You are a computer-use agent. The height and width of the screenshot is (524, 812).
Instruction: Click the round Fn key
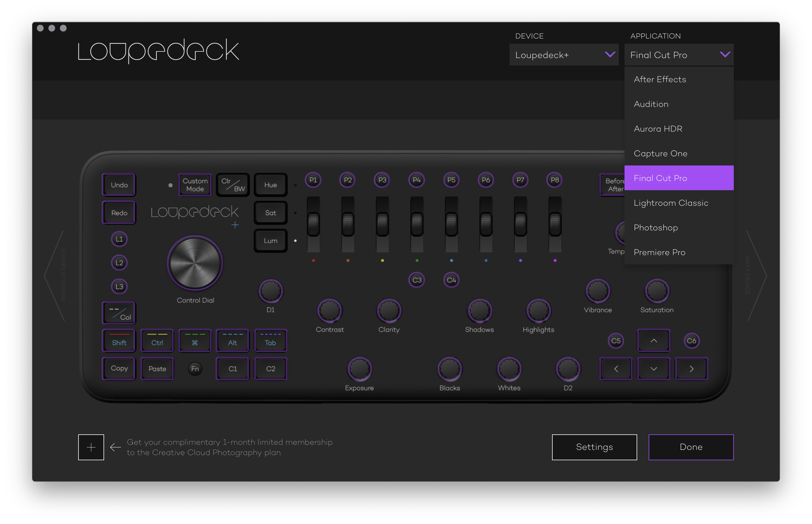point(195,369)
